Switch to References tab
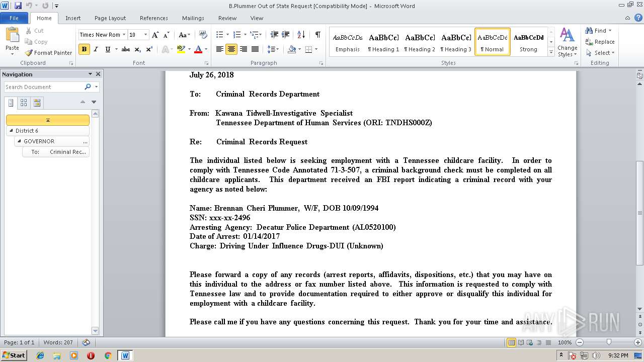644x362 pixels. point(154,18)
